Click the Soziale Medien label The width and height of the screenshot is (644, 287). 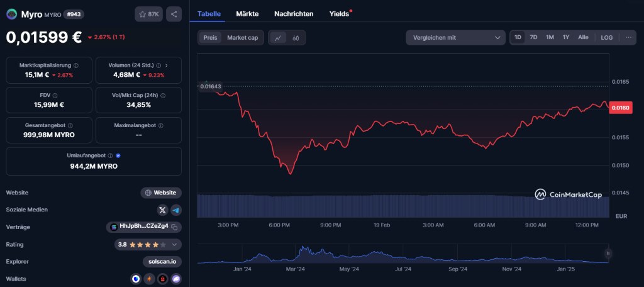point(26,210)
